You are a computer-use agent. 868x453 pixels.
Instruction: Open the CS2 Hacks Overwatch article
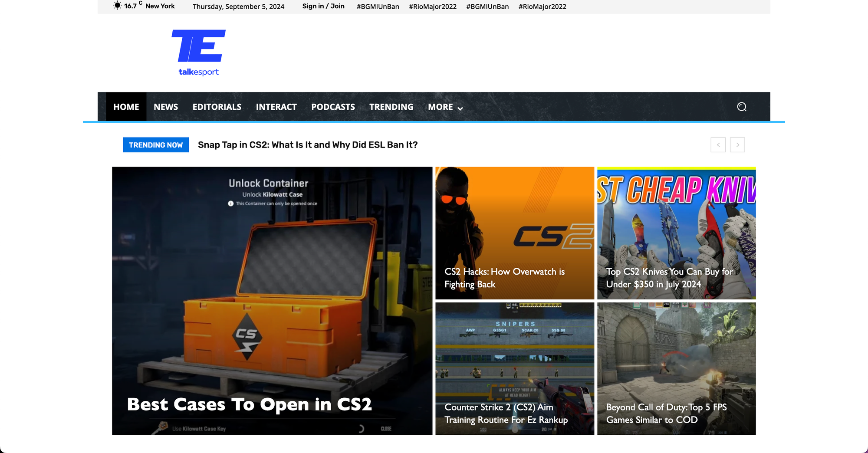515,233
